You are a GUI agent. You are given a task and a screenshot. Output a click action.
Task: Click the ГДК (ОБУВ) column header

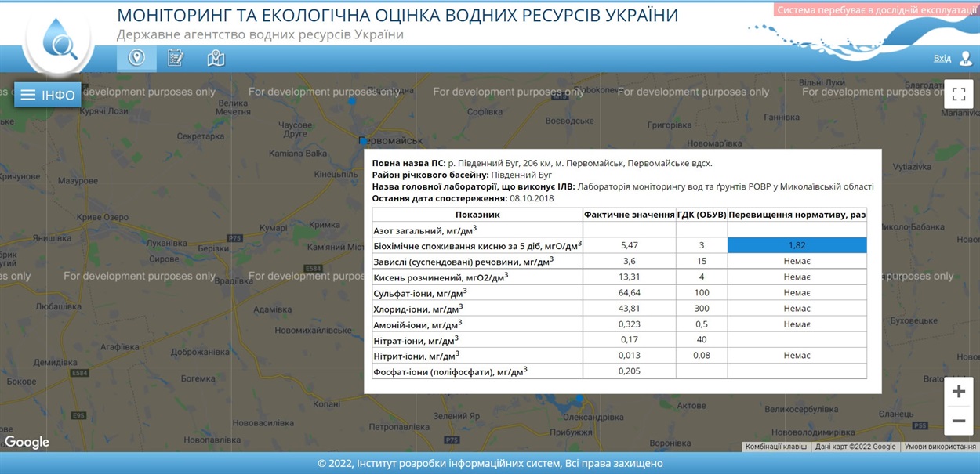coord(701,214)
